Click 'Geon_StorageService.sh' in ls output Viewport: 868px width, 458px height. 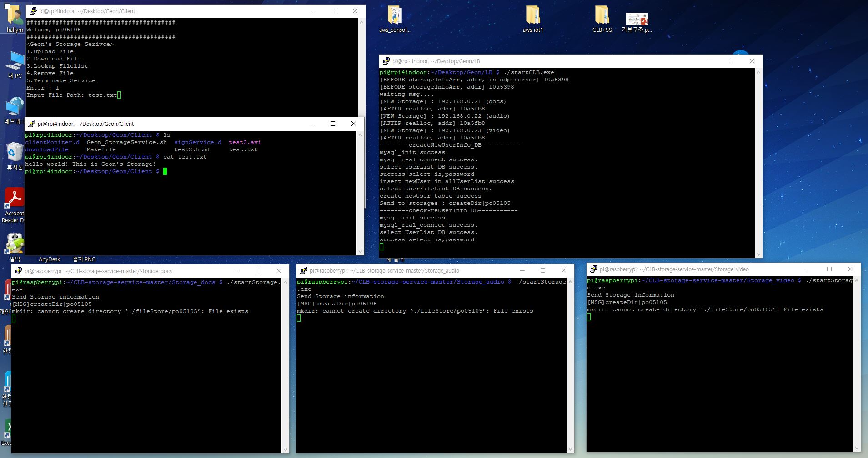coord(127,142)
